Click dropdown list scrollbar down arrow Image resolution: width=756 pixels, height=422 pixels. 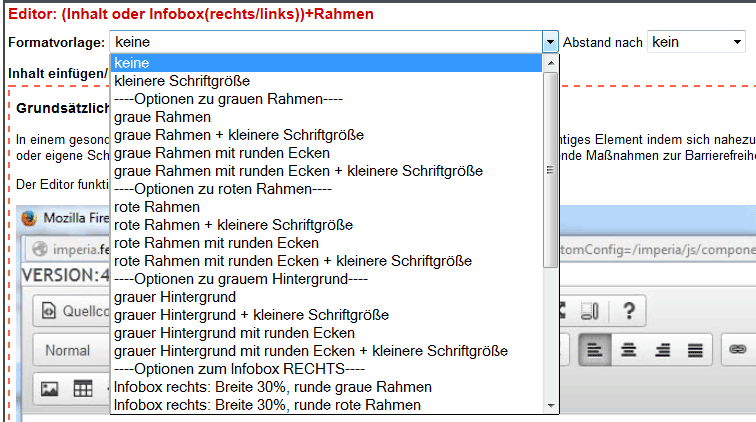(551, 406)
